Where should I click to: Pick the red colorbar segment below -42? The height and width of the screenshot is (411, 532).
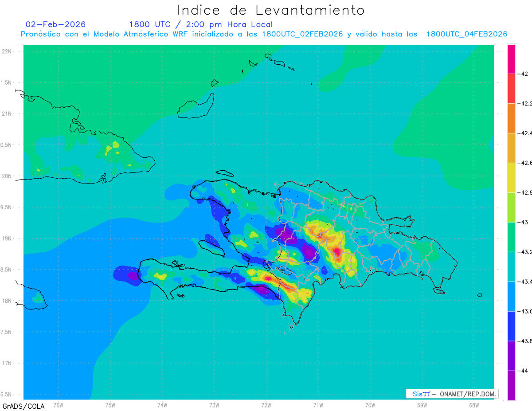511,88
